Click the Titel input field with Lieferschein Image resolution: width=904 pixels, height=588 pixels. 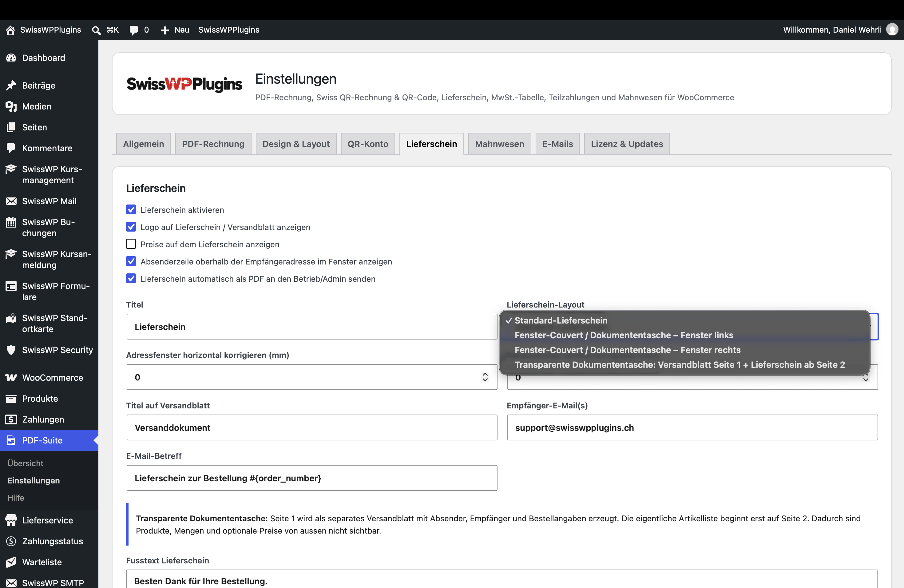click(x=312, y=327)
